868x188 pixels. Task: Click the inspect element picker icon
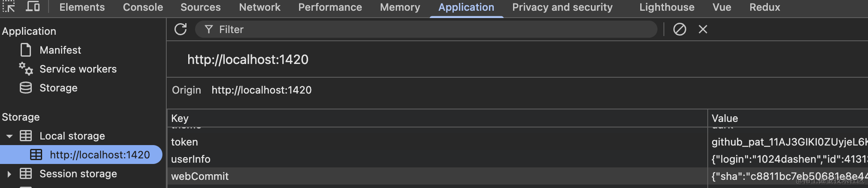pyautogui.click(x=8, y=7)
